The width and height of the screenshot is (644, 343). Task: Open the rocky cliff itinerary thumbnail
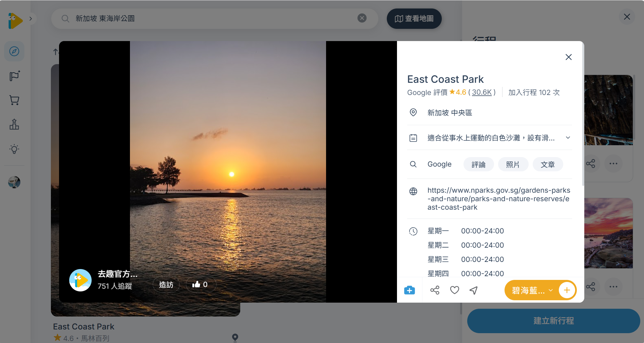point(609,110)
